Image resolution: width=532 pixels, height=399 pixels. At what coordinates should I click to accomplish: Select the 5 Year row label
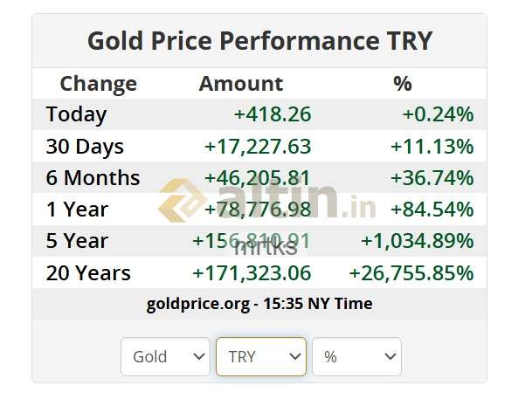(x=77, y=241)
